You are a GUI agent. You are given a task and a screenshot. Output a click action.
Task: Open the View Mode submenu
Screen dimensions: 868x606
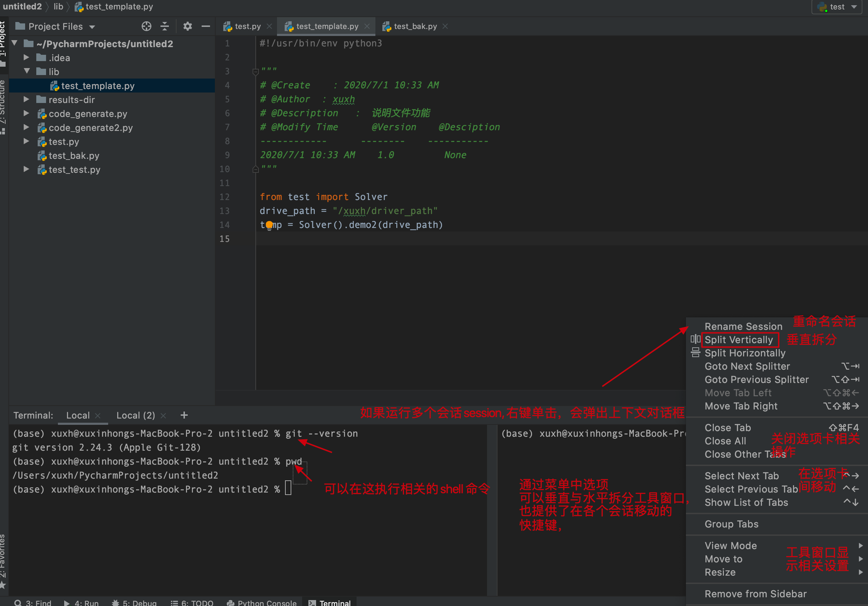click(x=777, y=546)
